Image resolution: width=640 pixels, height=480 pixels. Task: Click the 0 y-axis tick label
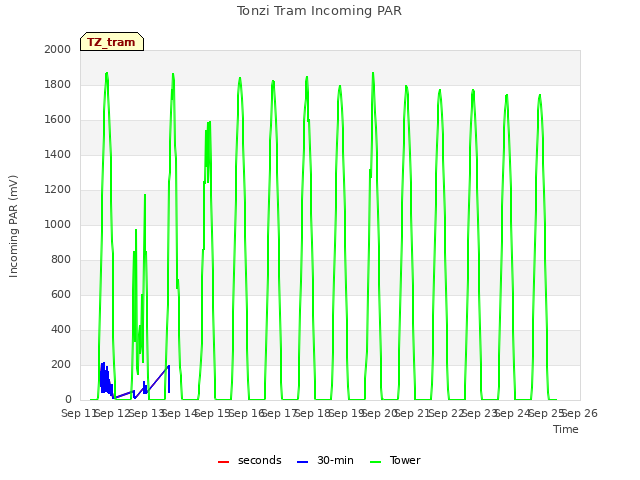[68, 399]
